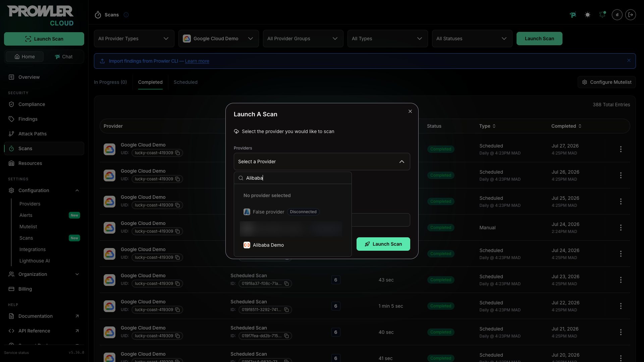Open the Documentation external link
Image resolution: width=644 pixels, height=362 pixels.
pos(44,316)
